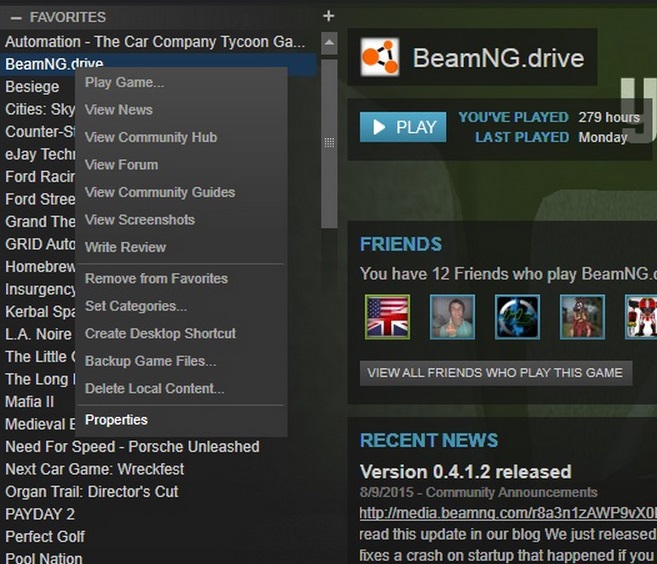Select Mafia II in the games list
Image resolution: width=657 pixels, height=564 pixels.
(x=29, y=402)
